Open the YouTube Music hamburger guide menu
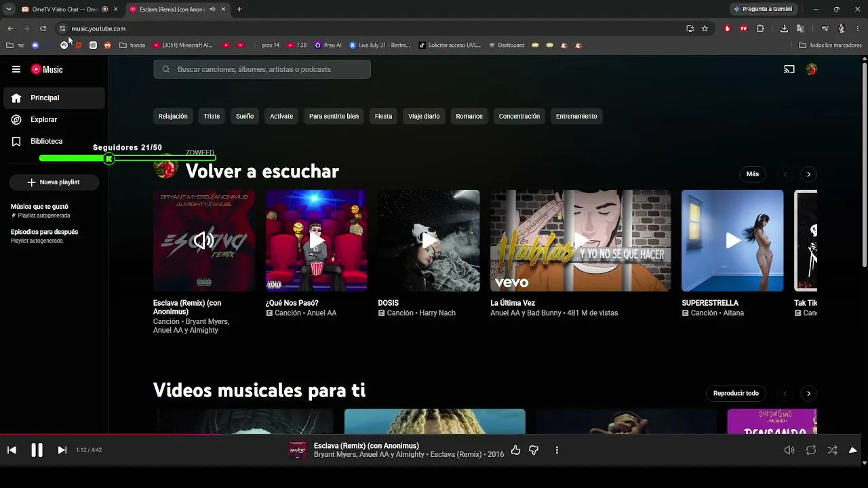Screen dimensions: 868x488 [16, 69]
